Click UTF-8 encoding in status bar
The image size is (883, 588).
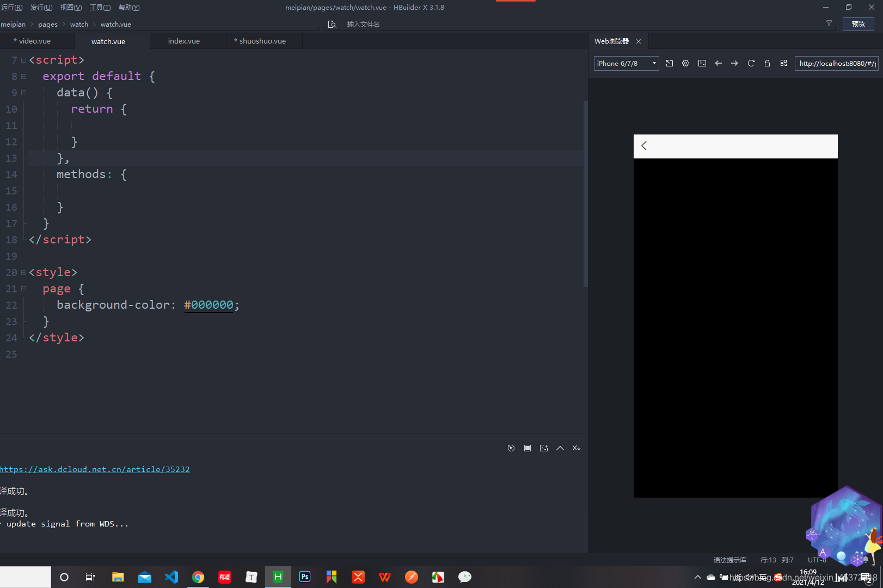(x=817, y=560)
